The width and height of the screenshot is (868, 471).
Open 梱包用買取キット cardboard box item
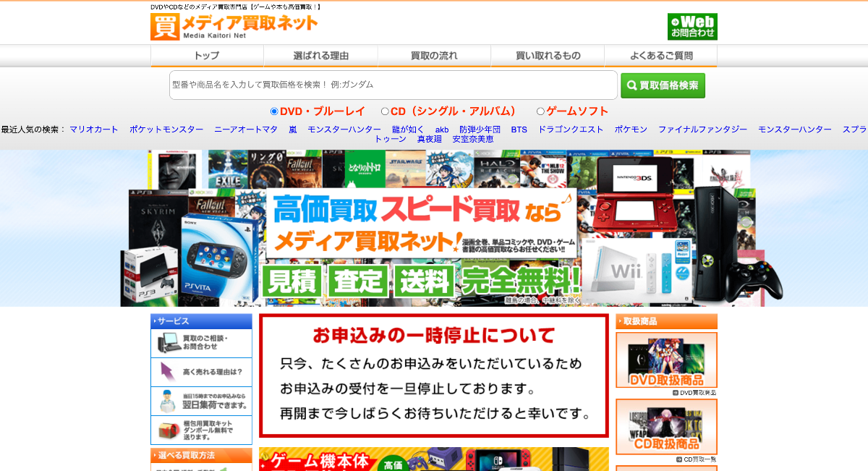pos(202,430)
